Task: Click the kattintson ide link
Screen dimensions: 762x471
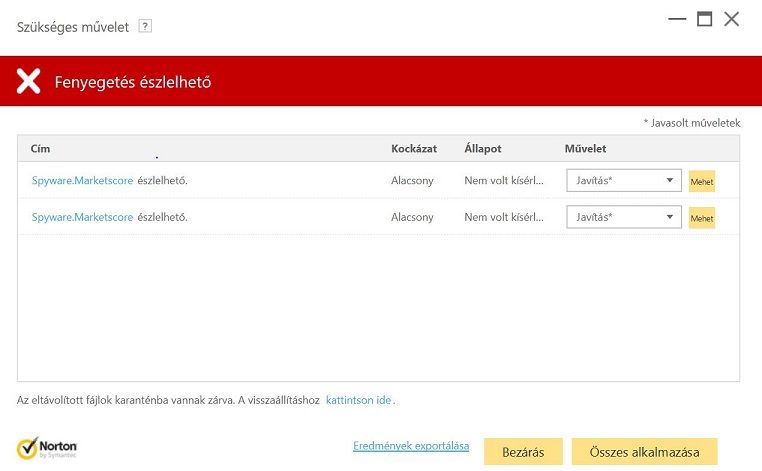Action: coord(358,400)
